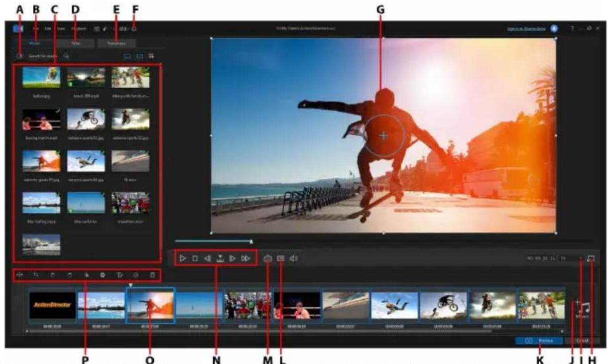Image resolution: width=608 pixels, height=364 pixels.
Task: Click the Search for media field
Action: (x=42, y=56)
